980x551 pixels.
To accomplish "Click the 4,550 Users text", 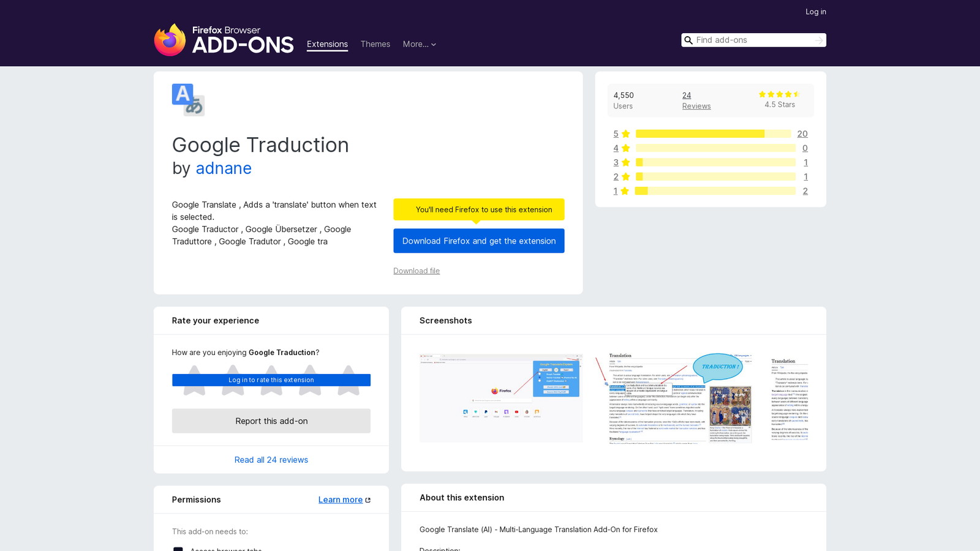I will click(624, 100).
